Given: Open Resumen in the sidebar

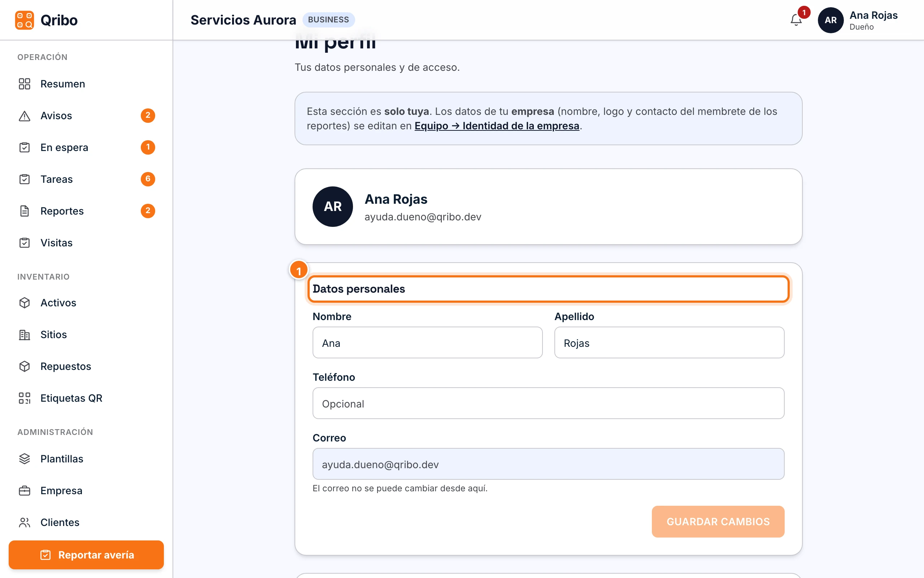Looking at the screenshot, I should (x=86, y=84).
